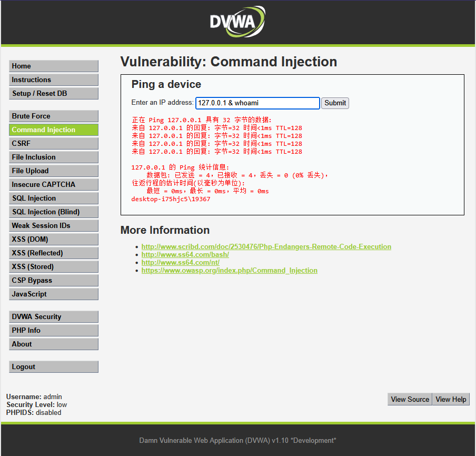Screen dimensions: 476x456
Task: Open the scribd Php-Endangers-Remote-Code-Execution link
Action: tap(266, 246)
